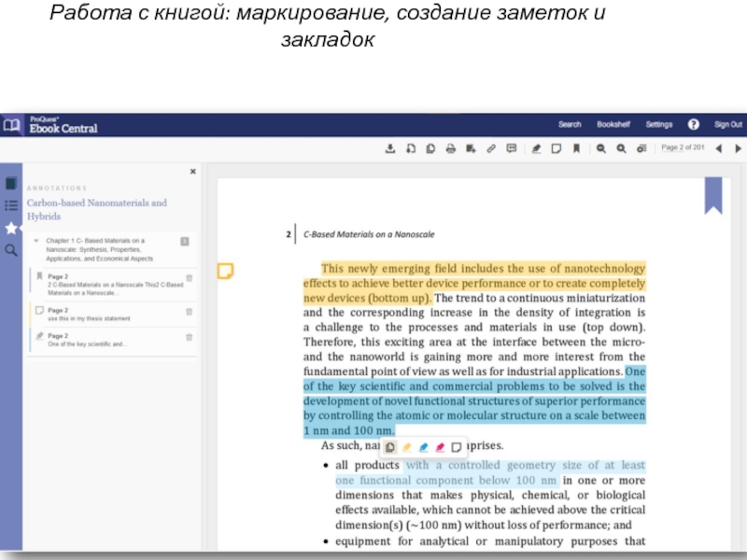The height and width of the screenshot is (560, 747).
Task: Go to the next page arrow
Action: click(739, 148)
